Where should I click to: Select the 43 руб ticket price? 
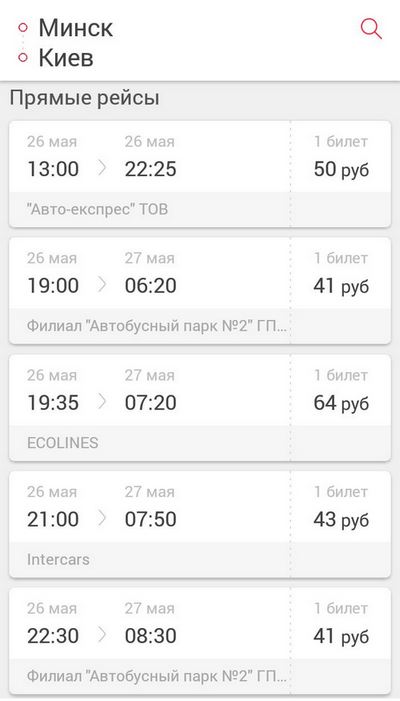[341, 520]
